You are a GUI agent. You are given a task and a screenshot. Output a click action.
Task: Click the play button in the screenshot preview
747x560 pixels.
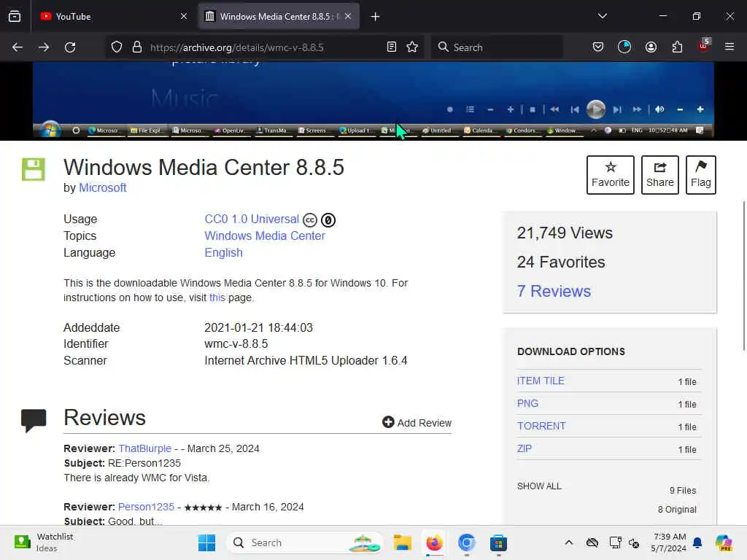(595, 109)
